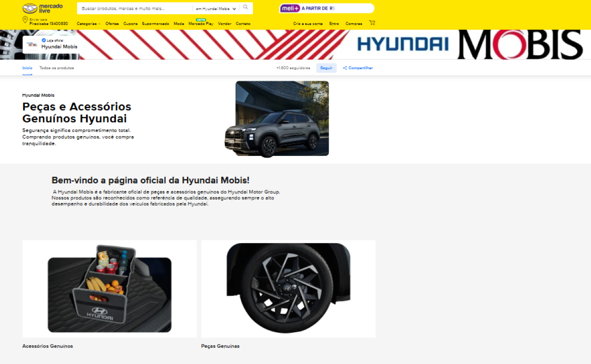The height and width of the screenshot is (364, 591).
Task: Click the delivery location pin icon
Action: coord(25,20)
